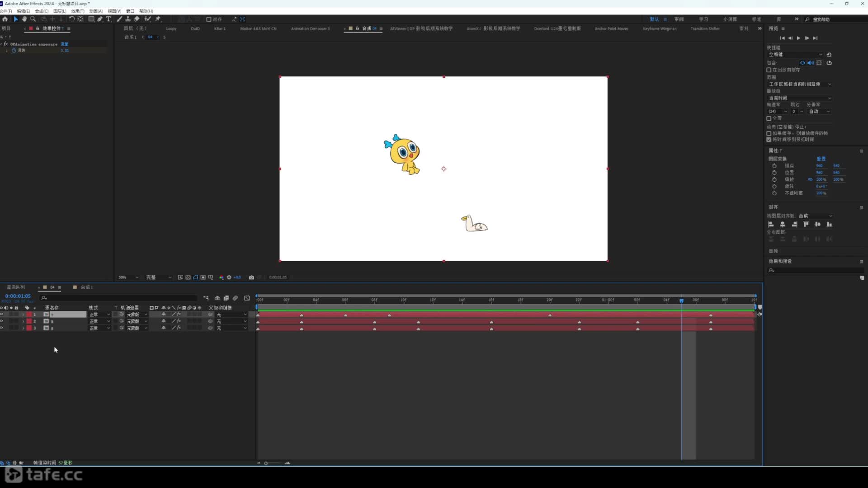Open the preview shortcut dropdown (空格键)
This screenshot has width=868, height=488.
pos(796,55)
